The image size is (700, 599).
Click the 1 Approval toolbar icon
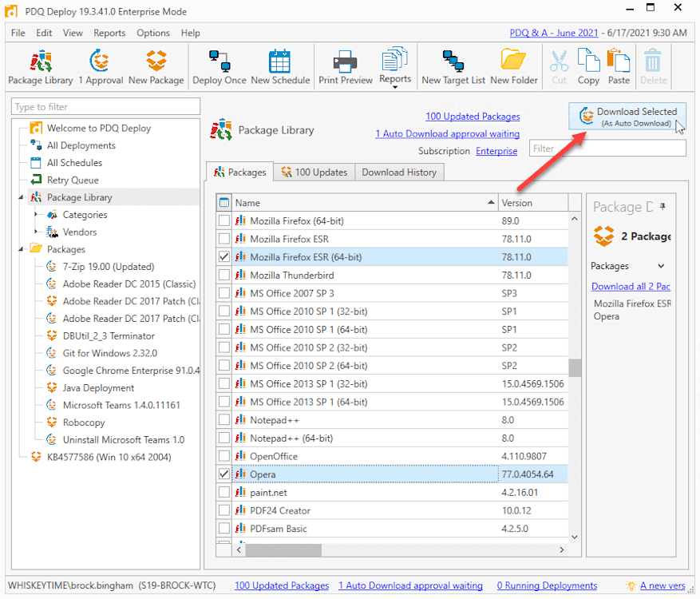(x=101, y=67)
